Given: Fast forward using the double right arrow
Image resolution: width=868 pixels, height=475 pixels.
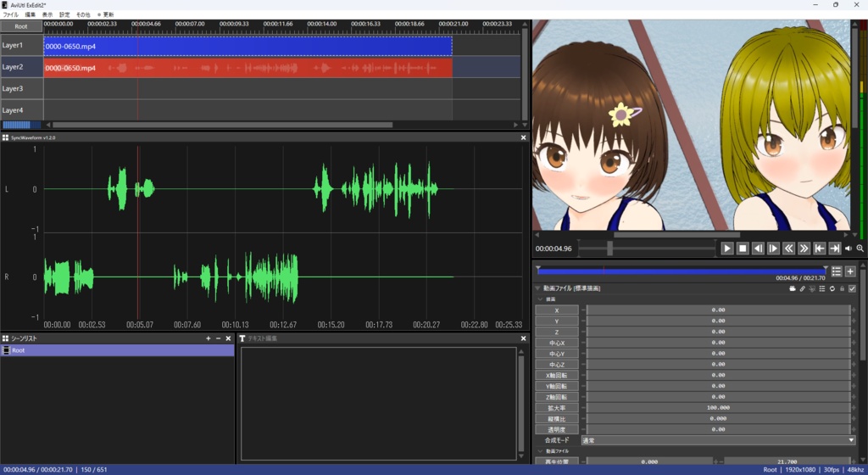Looking at the screenshot, I should tap(804, 249).
